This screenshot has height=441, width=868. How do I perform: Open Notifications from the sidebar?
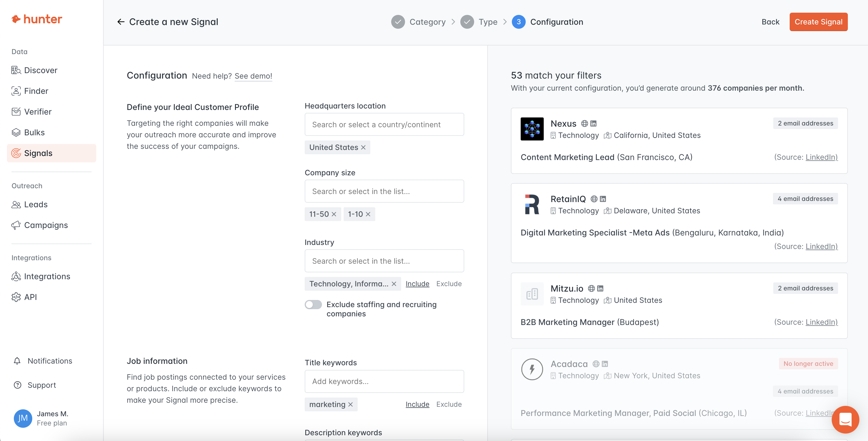[43, 361]
